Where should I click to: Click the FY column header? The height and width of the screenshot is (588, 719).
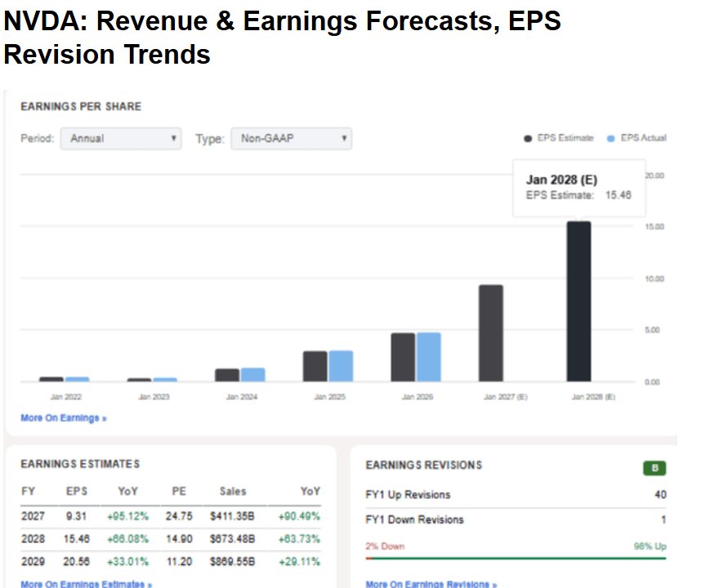pos(28,492)
